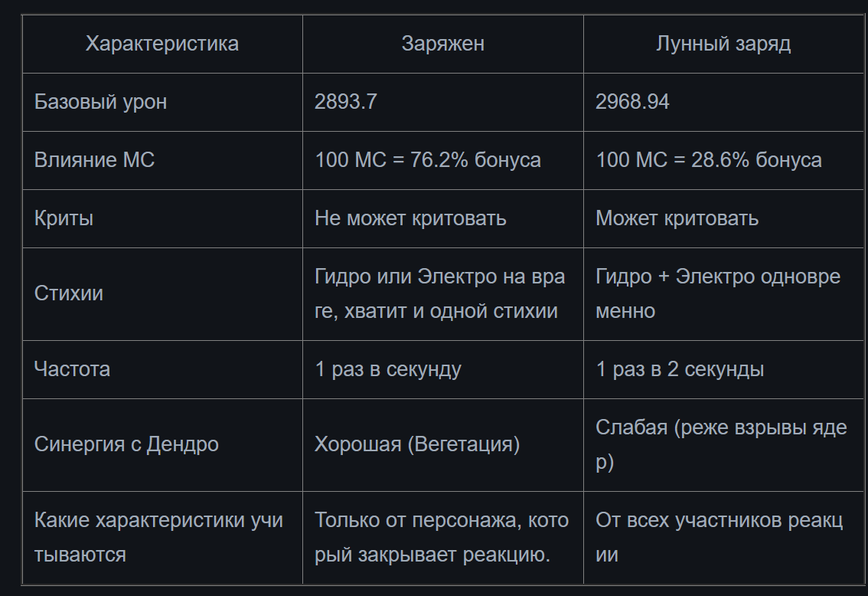Click the Характеристика column header
The image size is (868, 596).
tap(162, 44)
